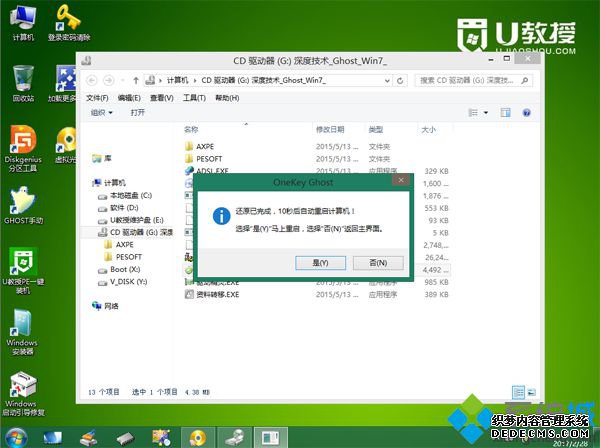Click the Start orb on taskbar
Viewport: 600px width, 448px height.
click(16, 438)
